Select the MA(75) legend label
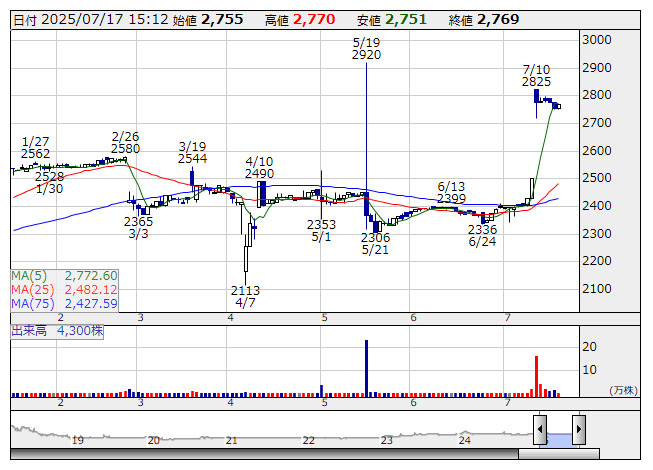This screenshot has width=653, height=470. pos(33,304)
